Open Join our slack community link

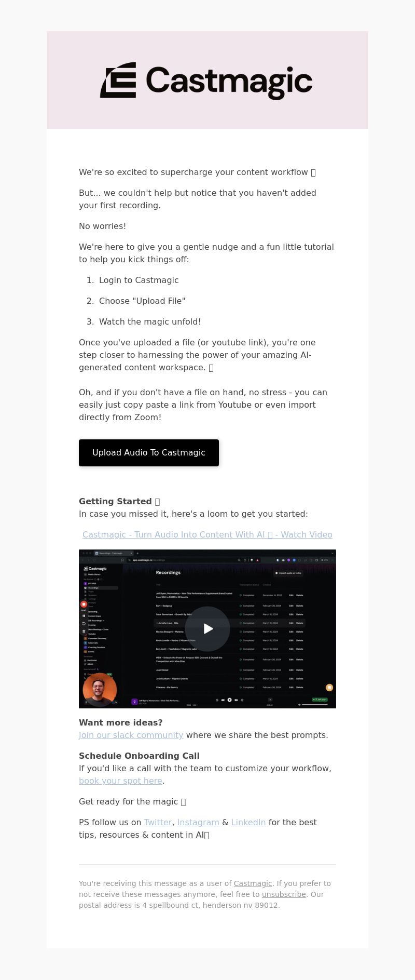tap(131, 735)
